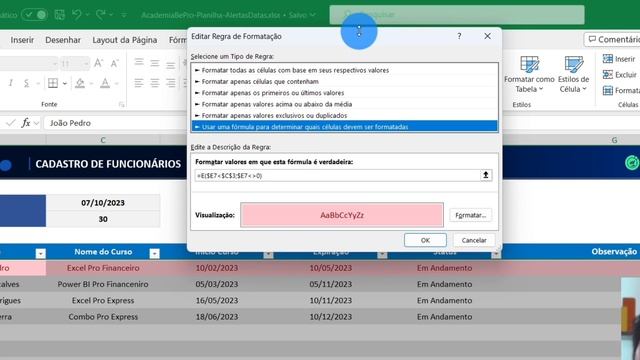The image size is (640, 360).
Task: Close the Editar Regra de Formatação dialog
Action: [487, 36]
